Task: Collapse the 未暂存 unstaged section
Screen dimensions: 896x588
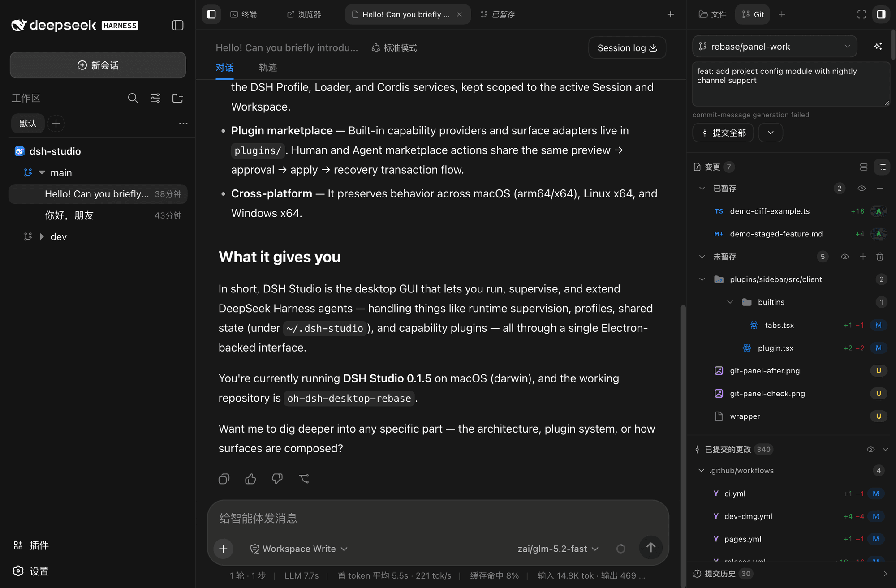Action: [x=702, y=257]
